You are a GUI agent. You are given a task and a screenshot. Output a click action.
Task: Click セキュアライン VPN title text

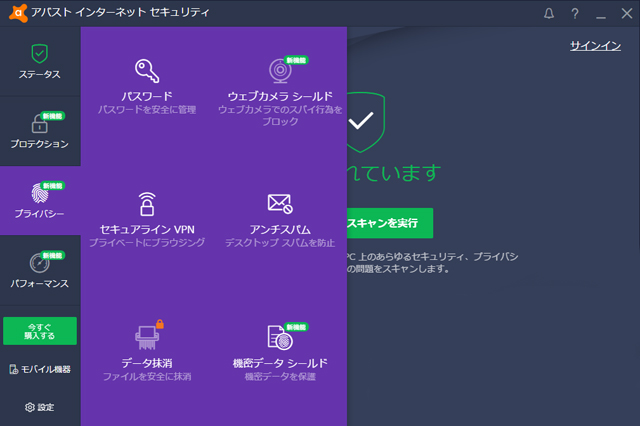(147, 229)
